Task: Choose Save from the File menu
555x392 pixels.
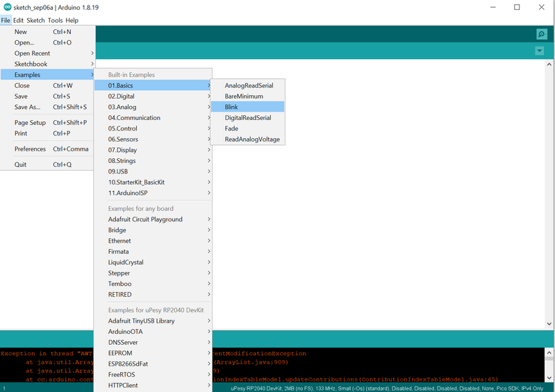Action: pyautogui.click(x=47, y=96)
